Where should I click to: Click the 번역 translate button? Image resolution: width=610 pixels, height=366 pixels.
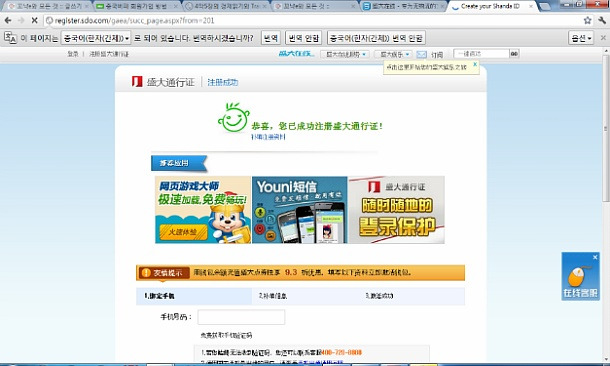271,38
